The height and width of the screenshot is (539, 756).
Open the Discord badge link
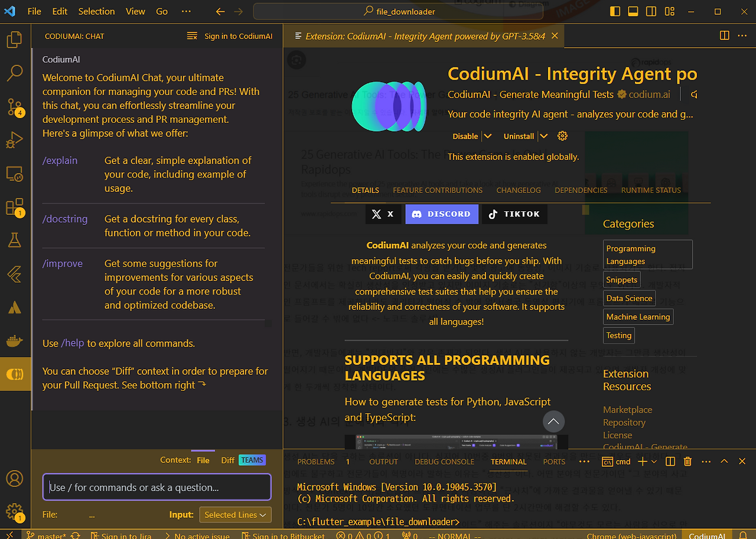coord(442,214)
